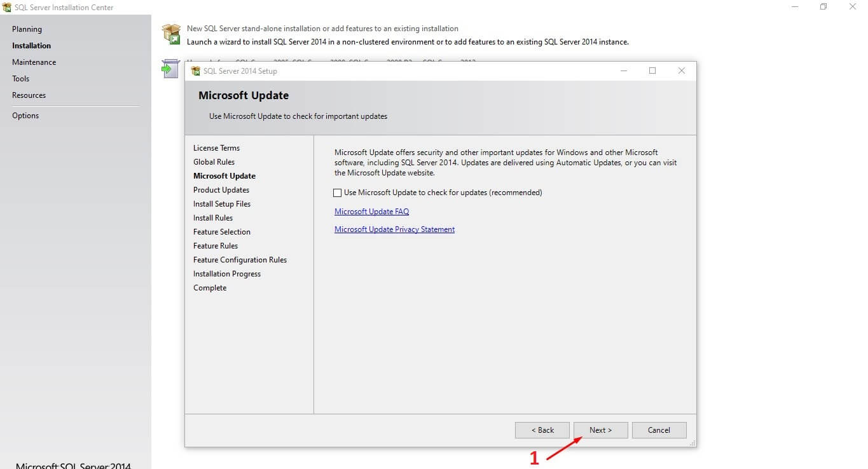Select Complete step
The width and height of the screenshot is (868, 469).
[210, 288]
